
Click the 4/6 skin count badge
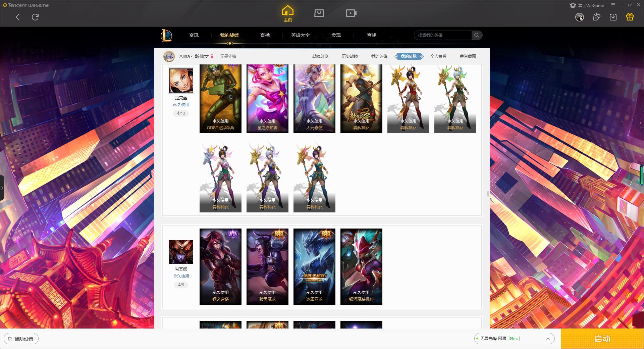point(181,285)
